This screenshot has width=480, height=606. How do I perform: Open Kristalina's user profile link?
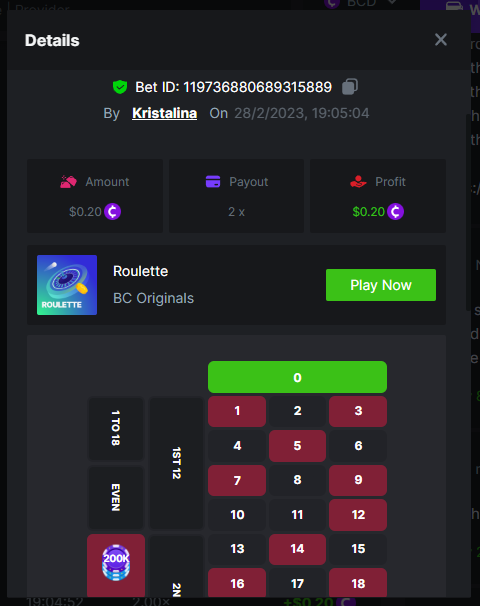coord(165,113)
